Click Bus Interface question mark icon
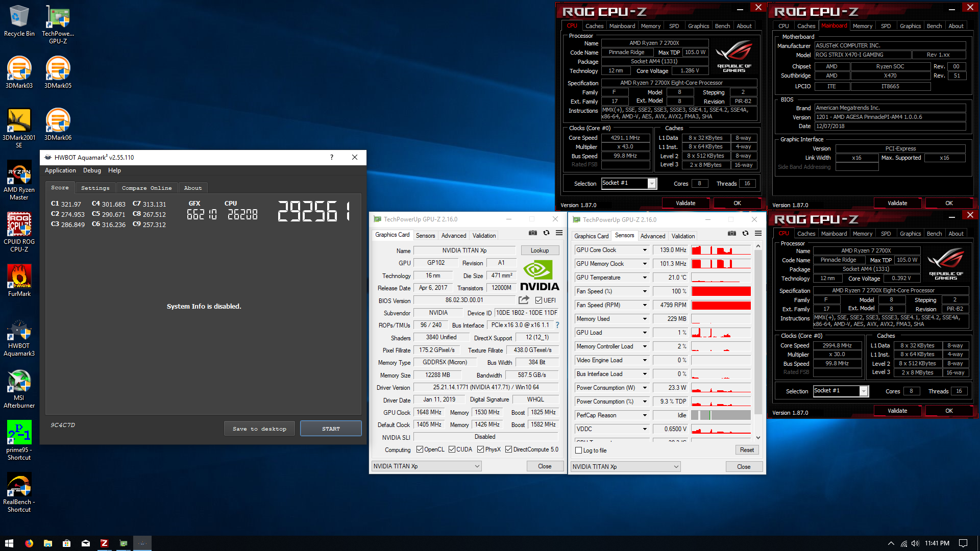 tap(557, 325)
